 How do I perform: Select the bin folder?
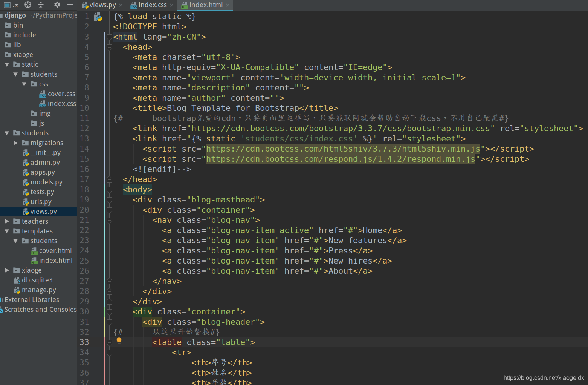coord(14,25)
